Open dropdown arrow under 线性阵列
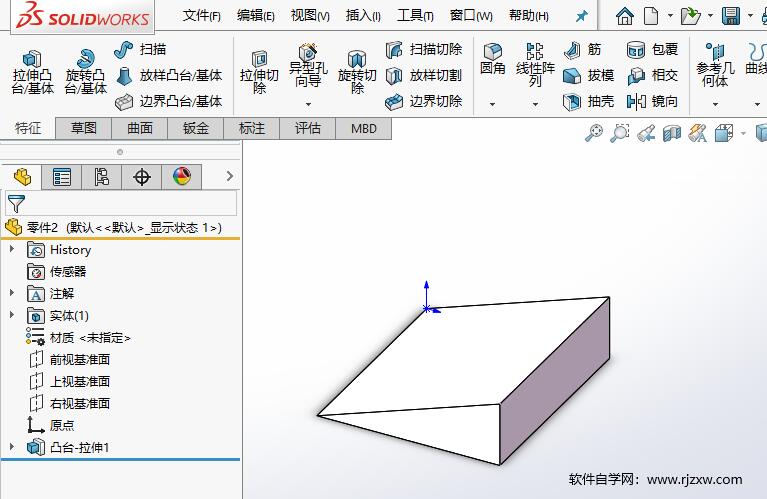Screen dimensions: 767x499 pyautogui.click(x=535, y=104)
